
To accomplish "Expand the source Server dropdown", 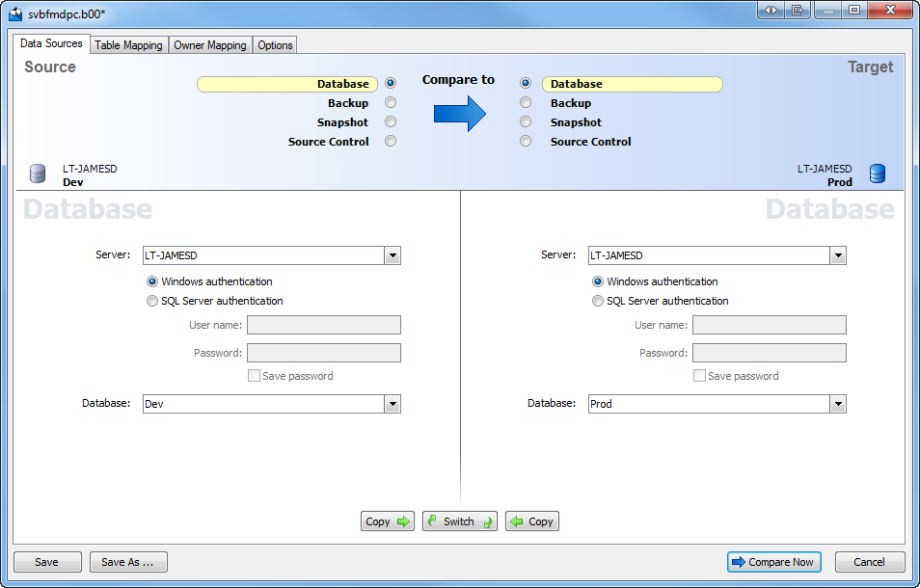I will pos(392,255).
